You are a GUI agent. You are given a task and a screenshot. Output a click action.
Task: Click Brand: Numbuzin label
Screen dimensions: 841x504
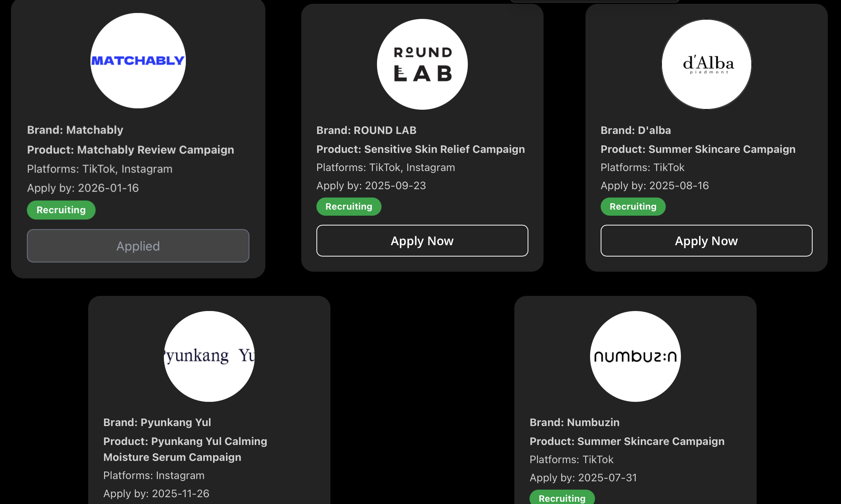point(575,422)
